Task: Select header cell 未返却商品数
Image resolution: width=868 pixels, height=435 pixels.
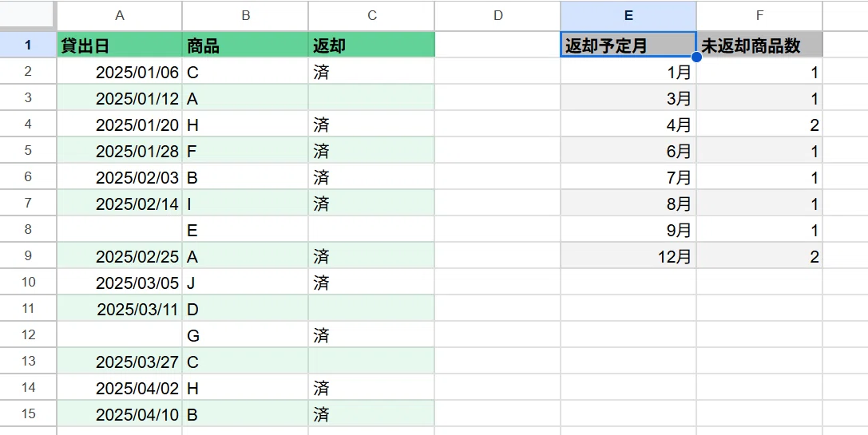Action: (759, 45)
